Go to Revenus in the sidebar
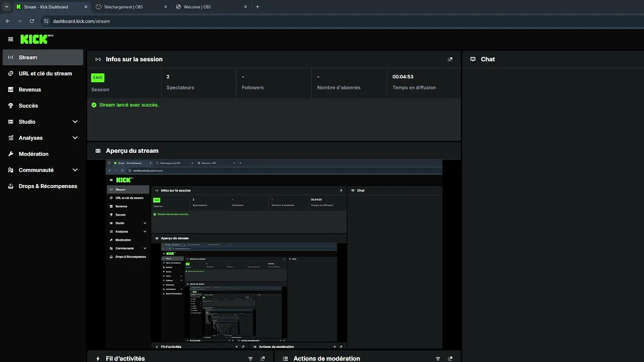Screen dimensions: 644x362 pyautogui.click(x=43, y=89)
